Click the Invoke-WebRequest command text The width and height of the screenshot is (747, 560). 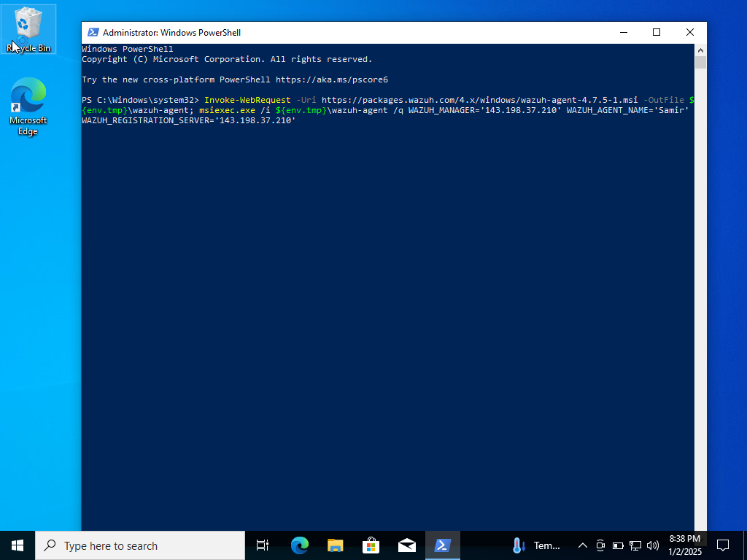point(247,100)
